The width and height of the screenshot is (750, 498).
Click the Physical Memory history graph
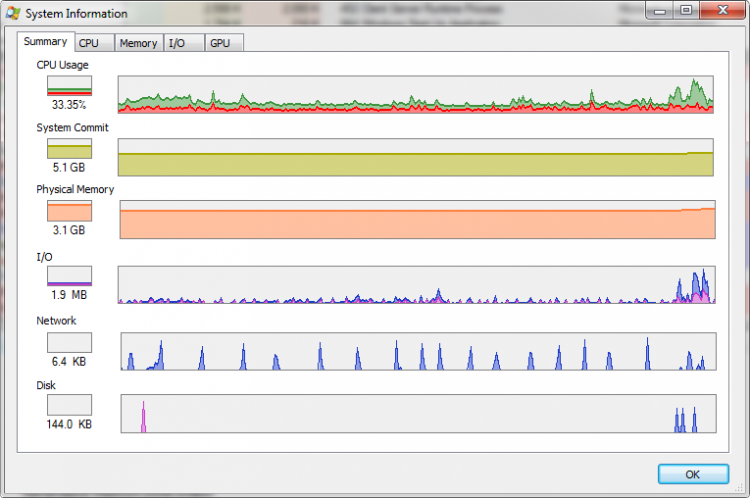coord(418,220)
